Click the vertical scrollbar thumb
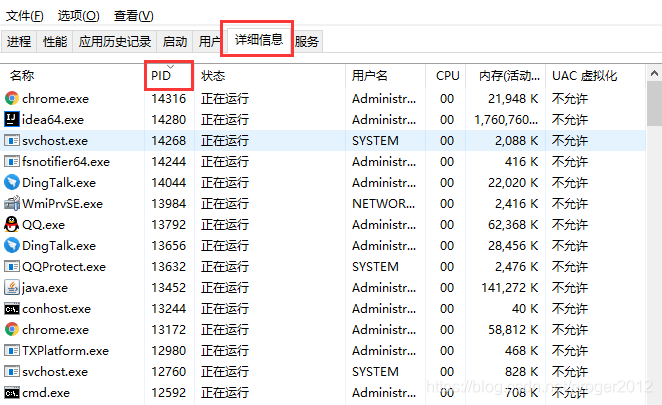The width and height of the screenshot is (662, 405). click(x=654, y=103)
